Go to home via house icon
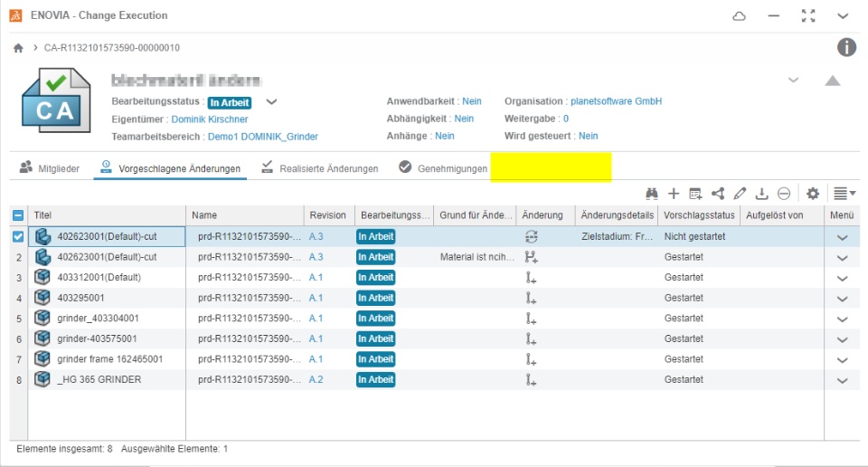This screenshot has width=868, height=467. point(18,48)
